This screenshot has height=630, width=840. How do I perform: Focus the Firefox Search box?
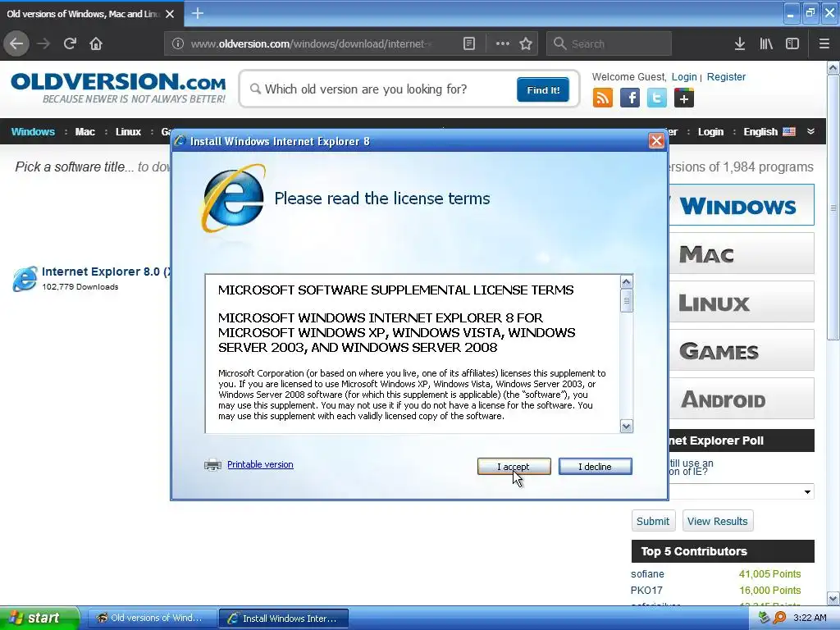(609, 43)
